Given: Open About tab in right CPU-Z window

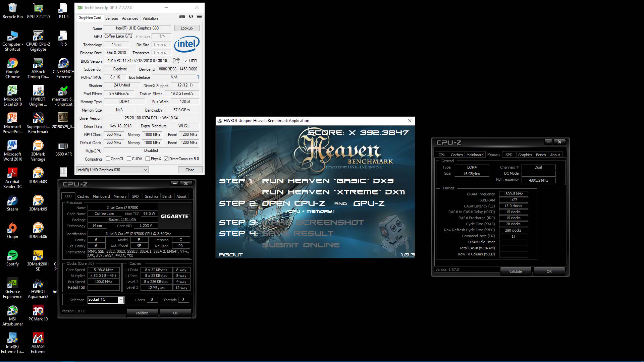Looking at the screenshot, I should pyautogui.click(x=555, y=155).
